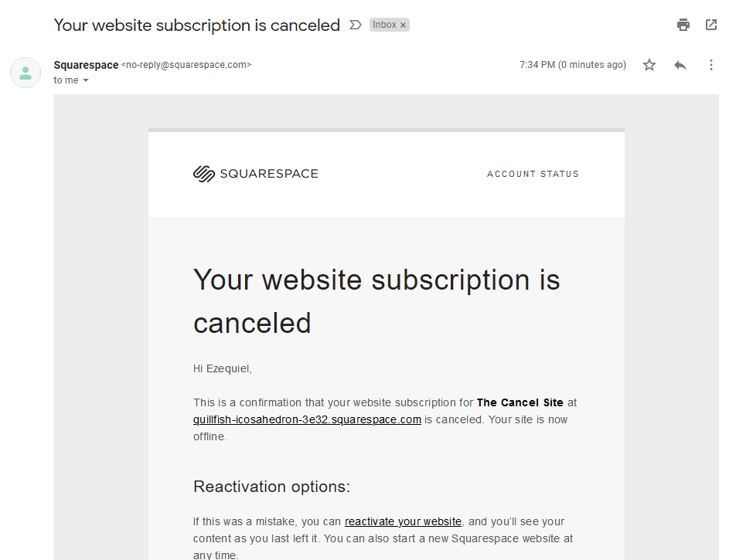The width and height of the screenshot is (729, 560).
Task: Reply to the email using arrow icon
Action: (680, 65)
